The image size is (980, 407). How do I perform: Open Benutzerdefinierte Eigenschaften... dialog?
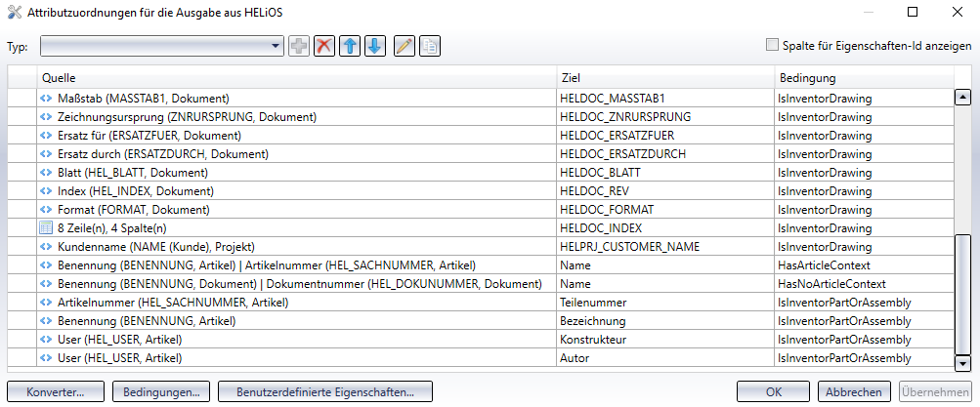click(x=325, y=392)
